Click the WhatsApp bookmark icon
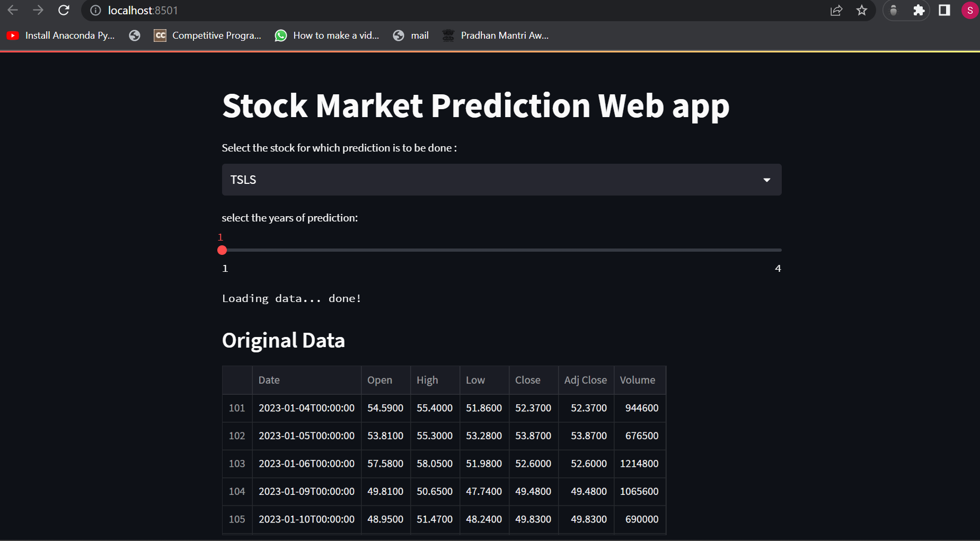Viewport: 980px width, 541px height. point(281,36)
